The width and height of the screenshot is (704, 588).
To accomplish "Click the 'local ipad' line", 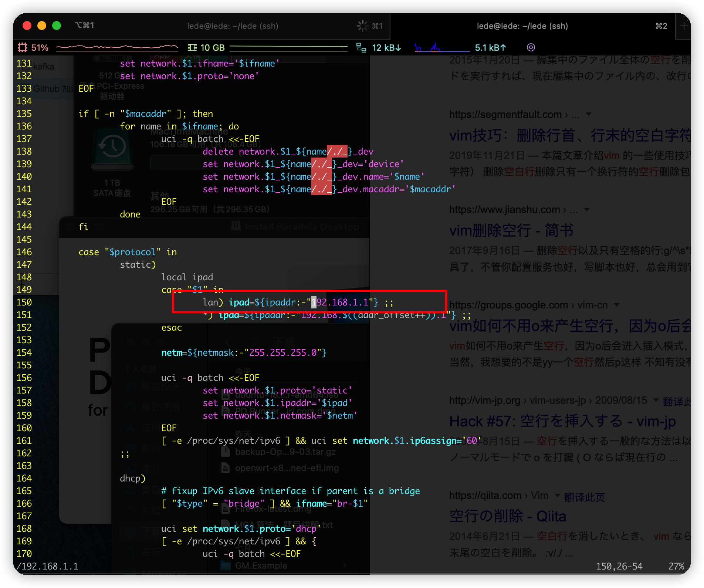I will (x=187, y=277).
